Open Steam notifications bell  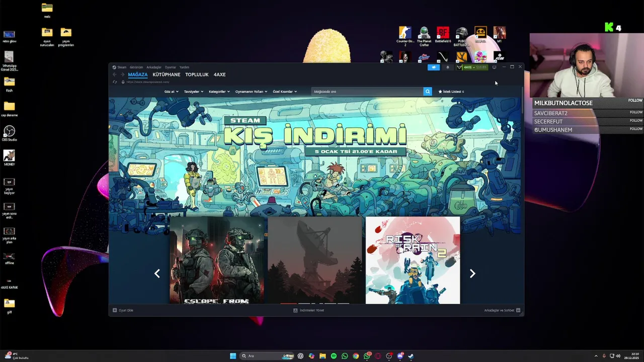tap(448, 67)
